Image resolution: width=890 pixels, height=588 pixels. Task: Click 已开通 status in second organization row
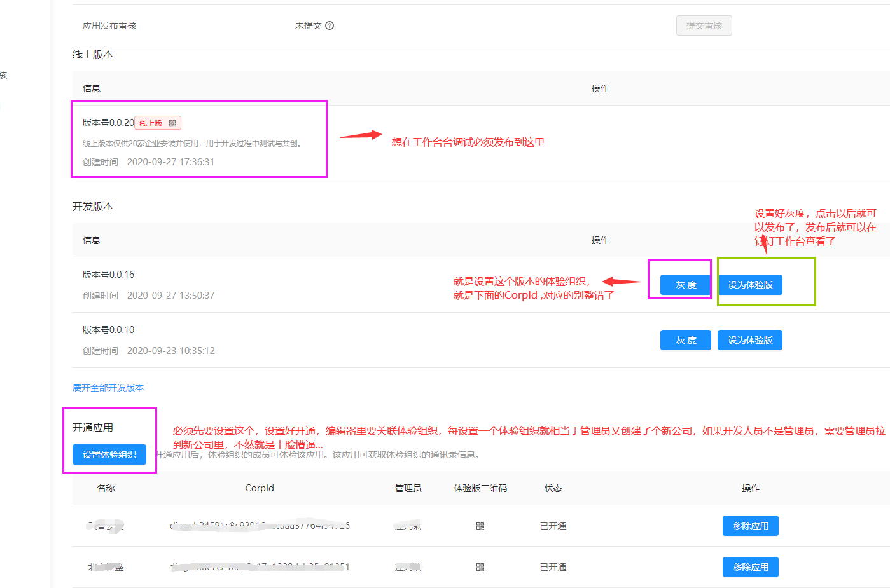[553, 567]
